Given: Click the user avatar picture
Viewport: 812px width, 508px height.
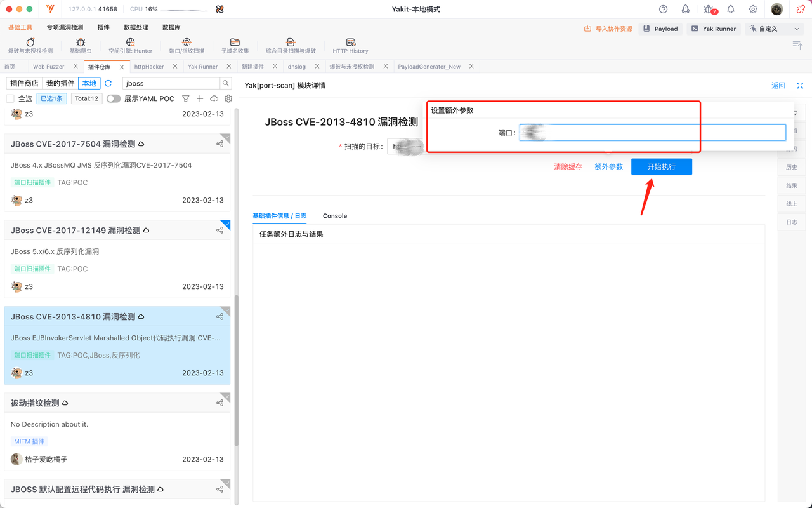Looking at the screenshot, I should [777, 10].
